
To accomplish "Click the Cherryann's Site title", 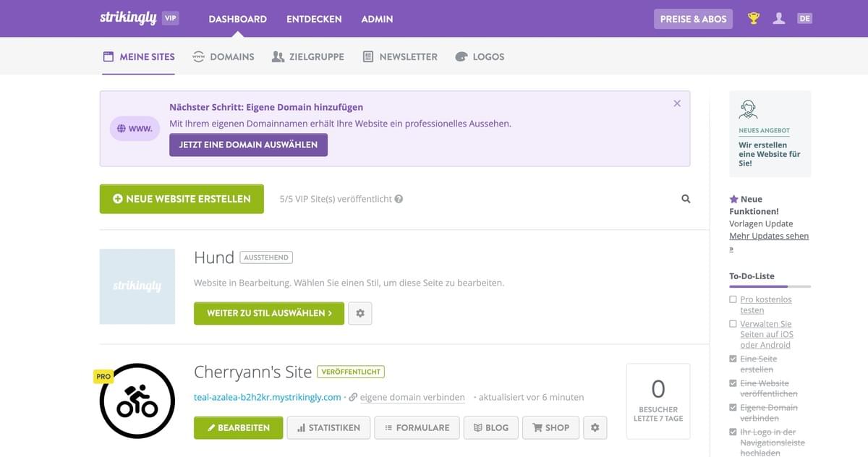I will point(253,372).
